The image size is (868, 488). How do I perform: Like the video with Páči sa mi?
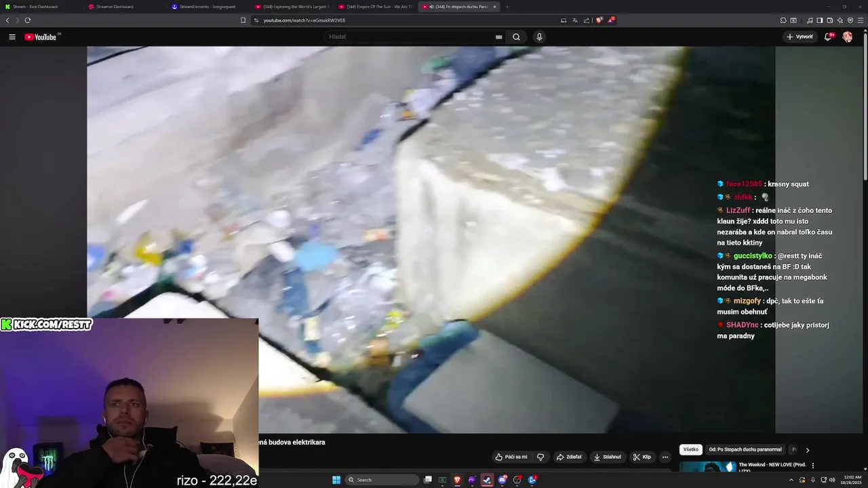[x=511, y=457]
